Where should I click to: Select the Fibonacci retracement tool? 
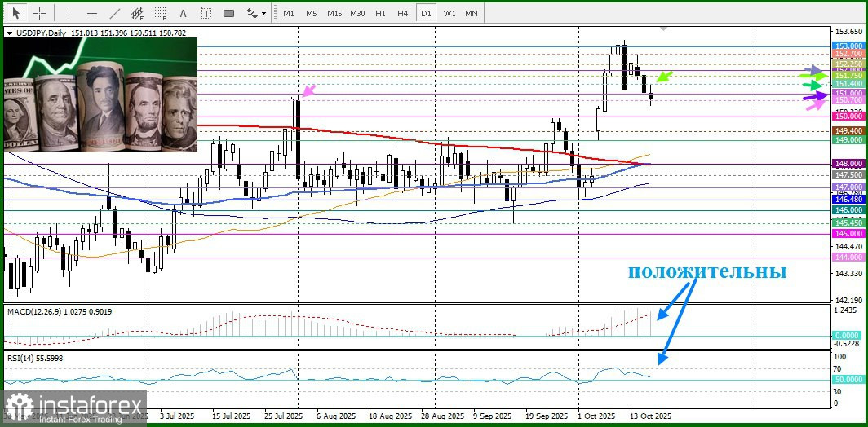point(161,13)
